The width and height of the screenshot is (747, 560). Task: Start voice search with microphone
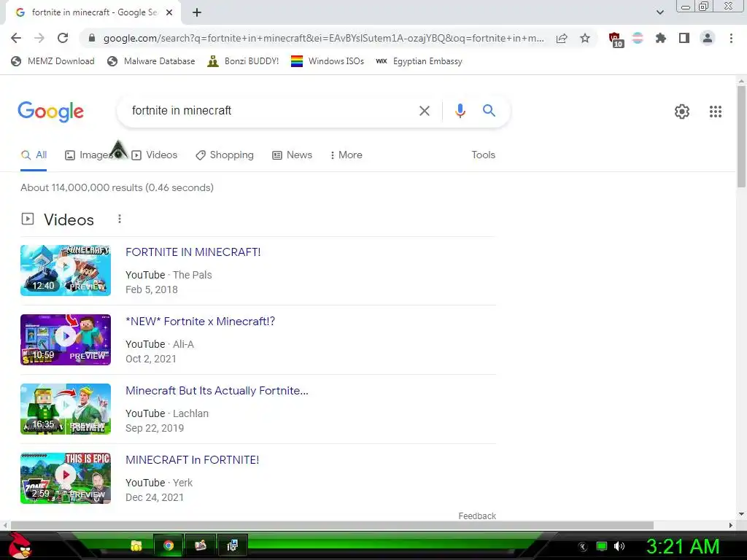(460, 111)
